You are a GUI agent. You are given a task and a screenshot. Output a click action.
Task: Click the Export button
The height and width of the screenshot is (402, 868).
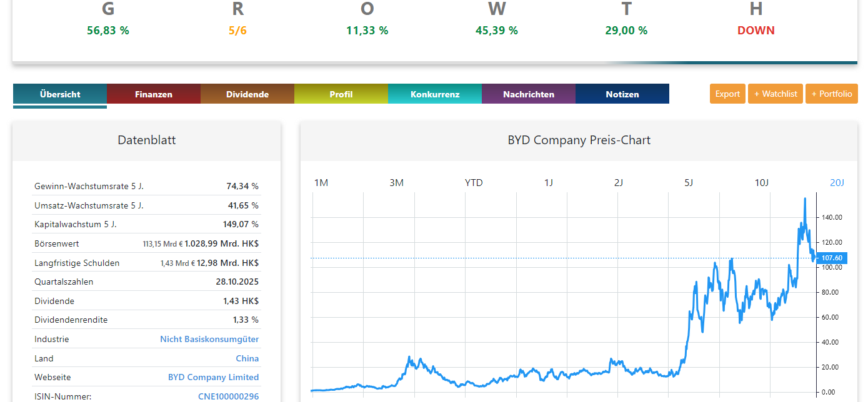(x=727, y=94)
